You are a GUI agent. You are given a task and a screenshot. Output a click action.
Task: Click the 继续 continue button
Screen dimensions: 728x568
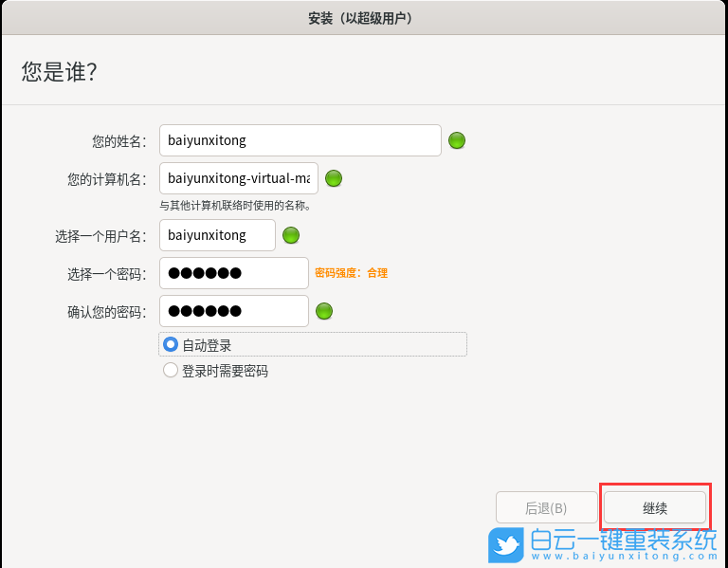tap(655, 508)
